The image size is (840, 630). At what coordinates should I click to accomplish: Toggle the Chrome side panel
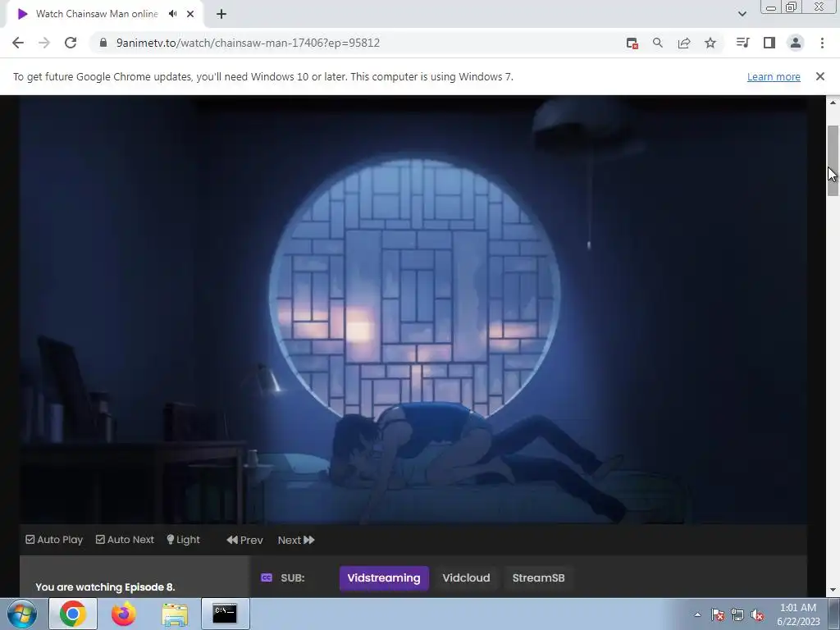[769, 43]
